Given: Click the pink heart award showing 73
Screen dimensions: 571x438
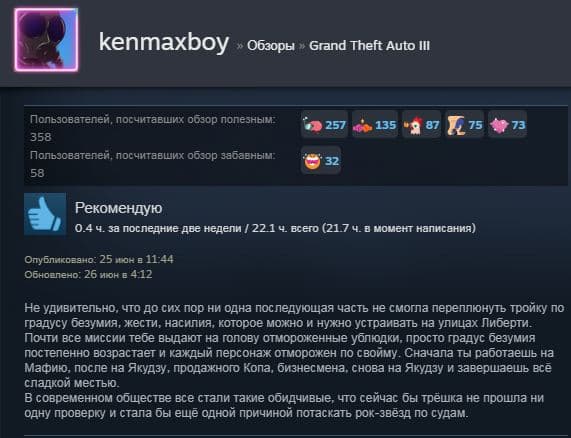Looking at the screenshot, I should point(507,125).
